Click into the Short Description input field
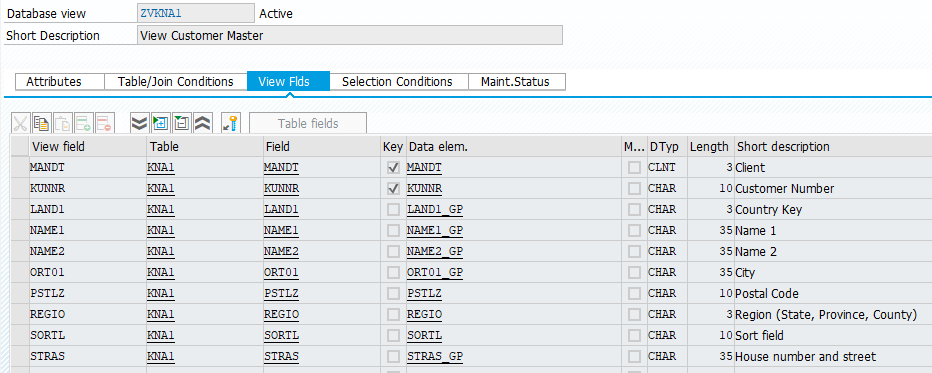Image resolution: width=932 pixels, height=373 pixels. coord(350,36)
